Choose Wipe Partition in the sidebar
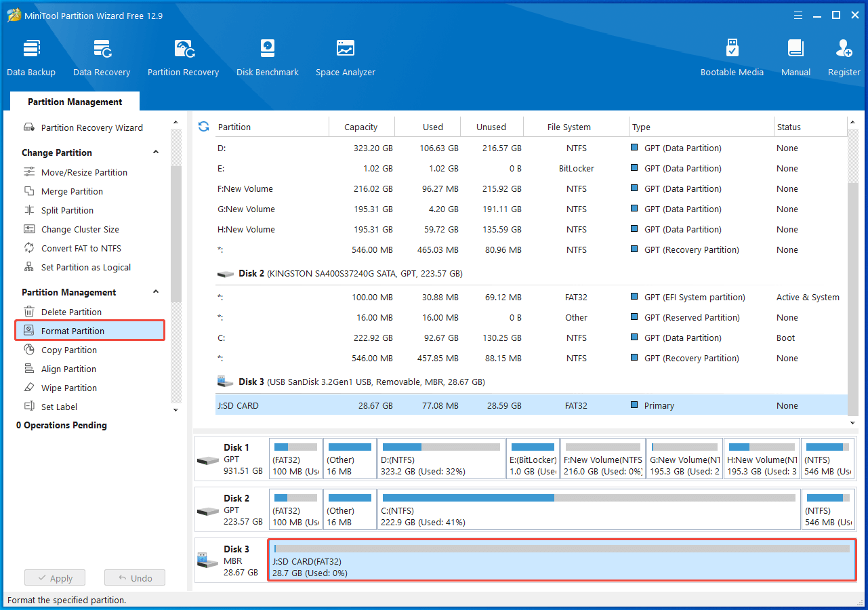This screenshot has height=610, width=868. point(68,388)
